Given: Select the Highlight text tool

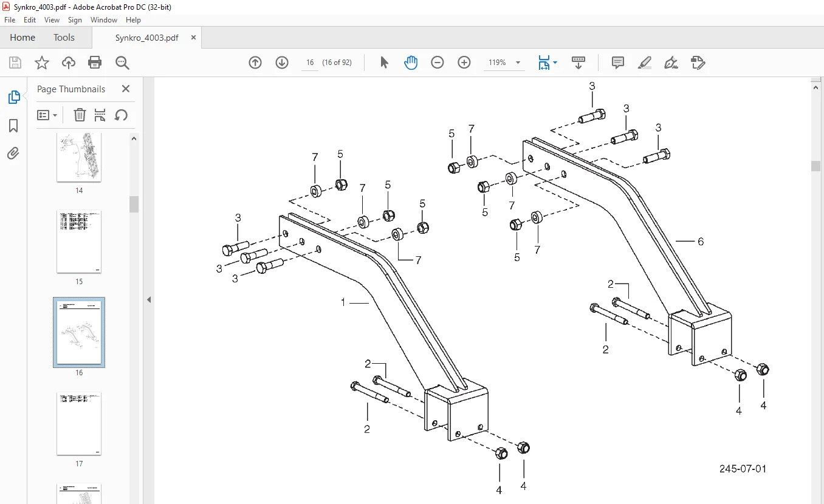Looking at the screenshot, I should coord(645,63).
